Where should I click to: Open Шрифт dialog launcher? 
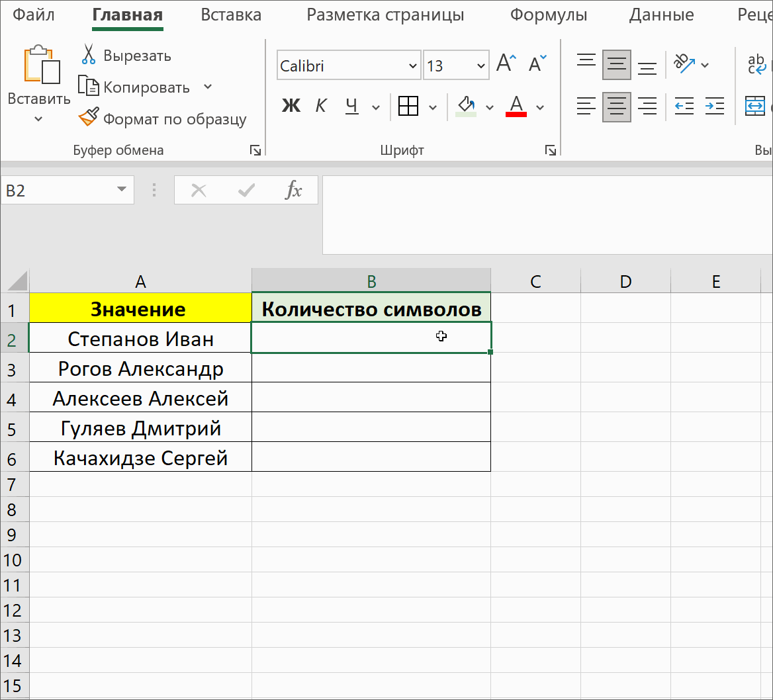551,150
